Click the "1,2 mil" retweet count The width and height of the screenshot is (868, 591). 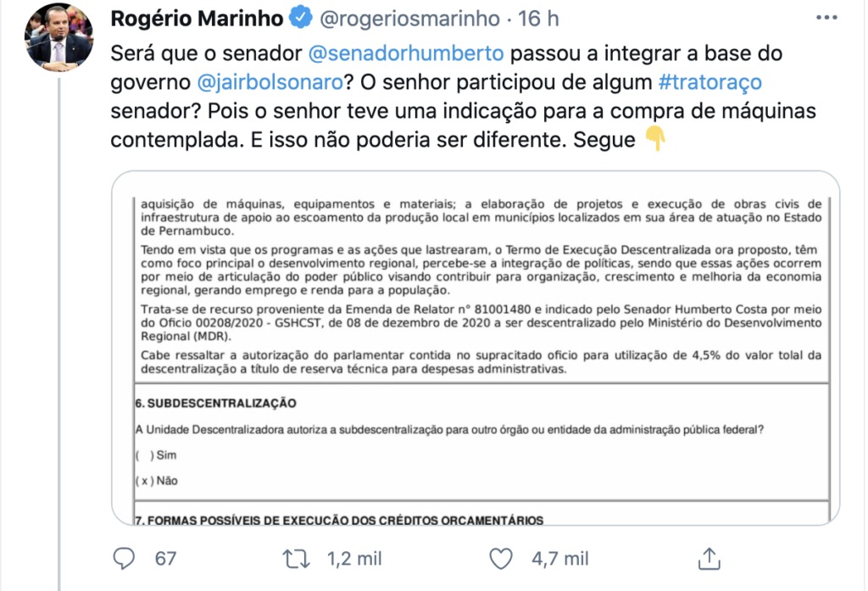pos(354,558)
